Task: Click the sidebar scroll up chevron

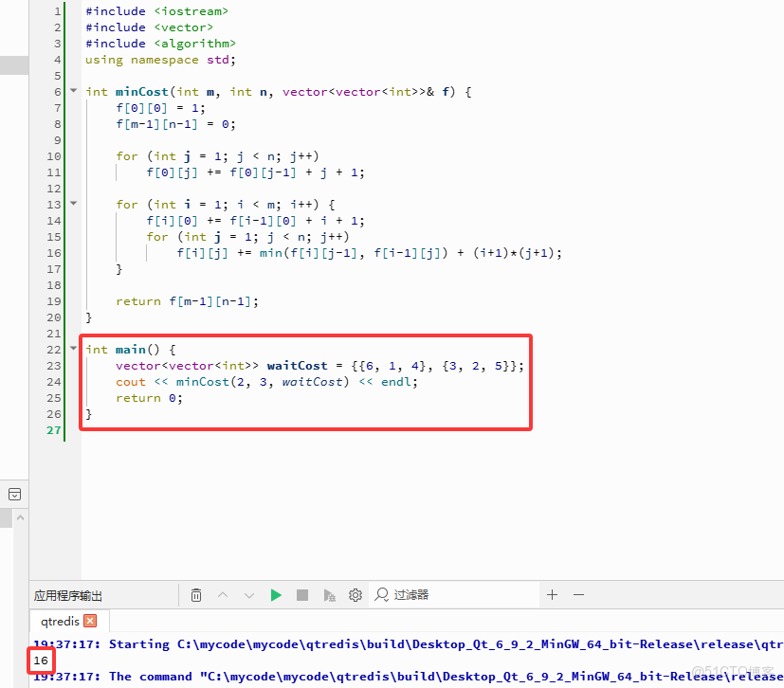Action: click(21, 517)
